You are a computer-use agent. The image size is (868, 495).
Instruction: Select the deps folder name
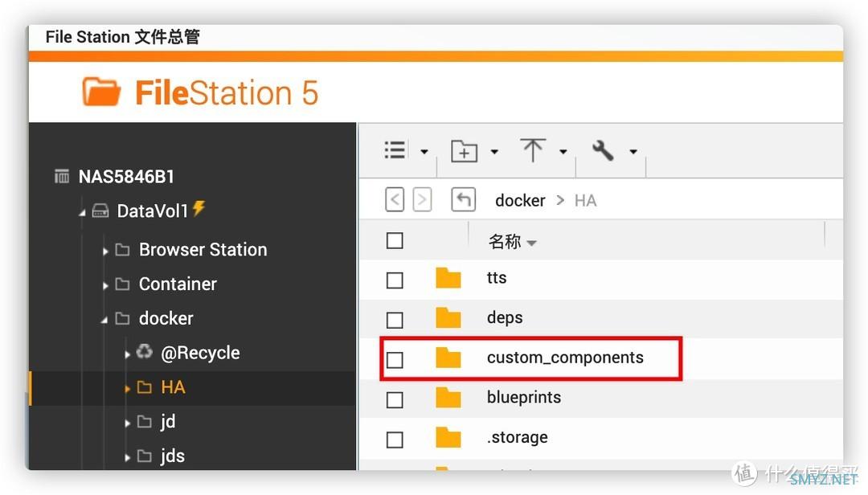pos(504,318)
